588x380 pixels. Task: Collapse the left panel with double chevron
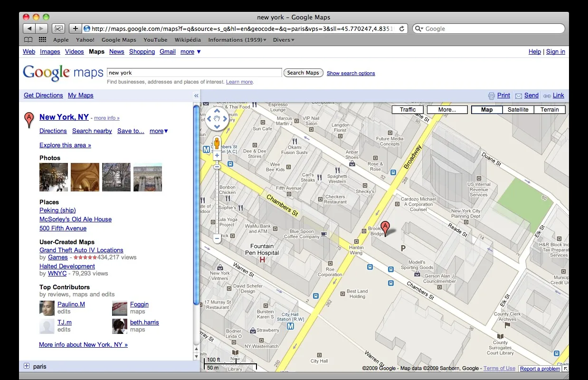[x=196, y=95]
